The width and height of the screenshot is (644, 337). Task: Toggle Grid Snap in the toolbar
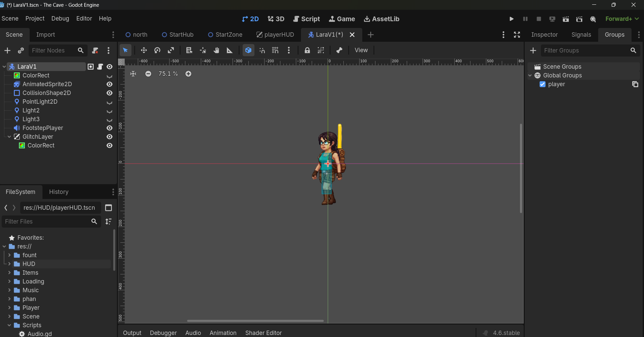(275, 50)
